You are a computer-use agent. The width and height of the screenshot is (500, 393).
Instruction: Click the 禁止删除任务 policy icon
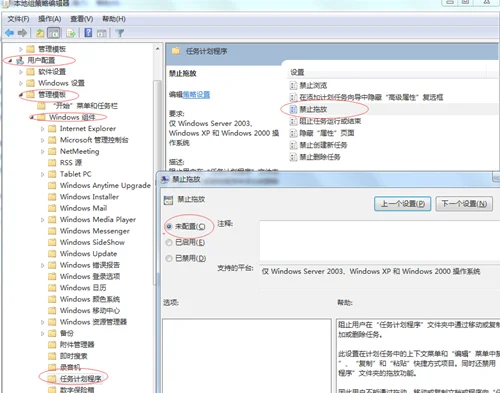[x=293, y=157]
